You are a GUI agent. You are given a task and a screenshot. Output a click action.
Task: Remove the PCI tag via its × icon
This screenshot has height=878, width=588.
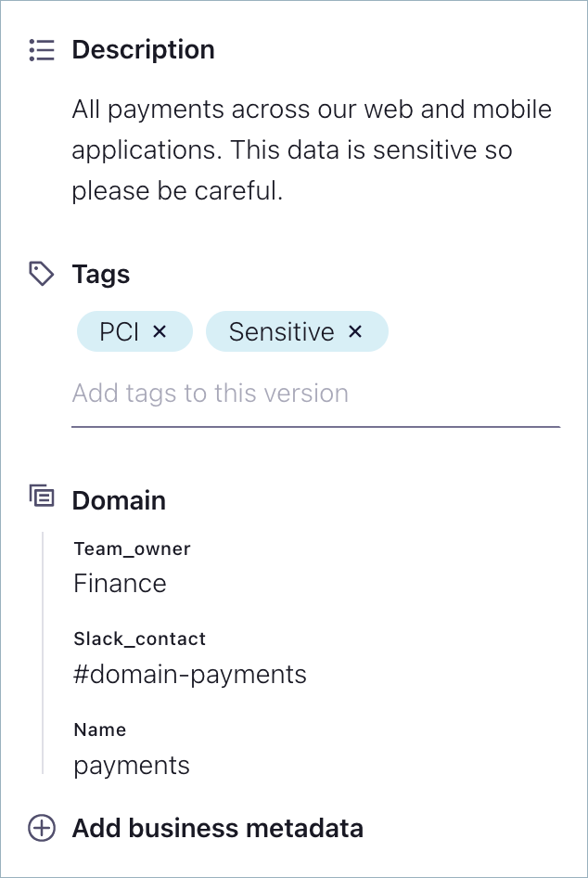click(160, 331)
